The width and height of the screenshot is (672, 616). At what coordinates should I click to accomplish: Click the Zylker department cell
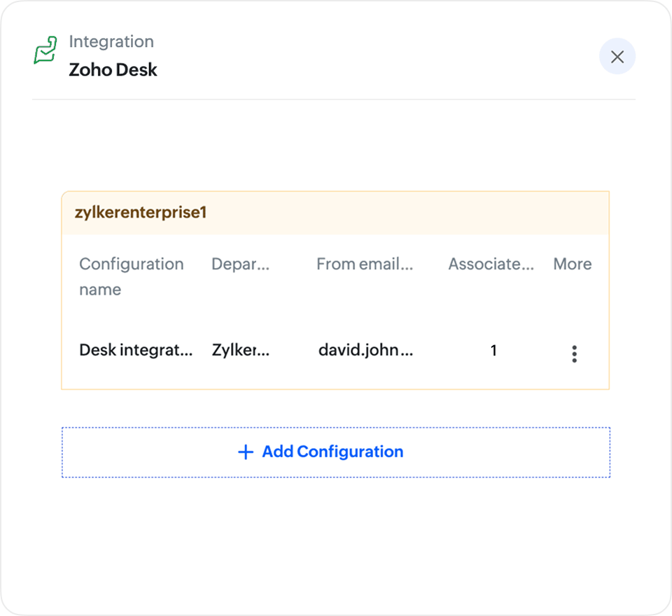240,350
